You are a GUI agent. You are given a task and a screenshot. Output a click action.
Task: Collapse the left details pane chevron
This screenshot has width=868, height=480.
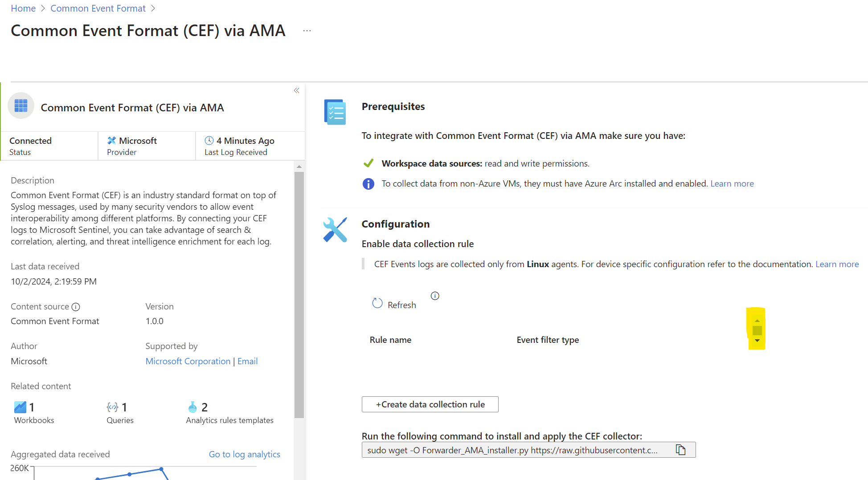tap(296, 90)
